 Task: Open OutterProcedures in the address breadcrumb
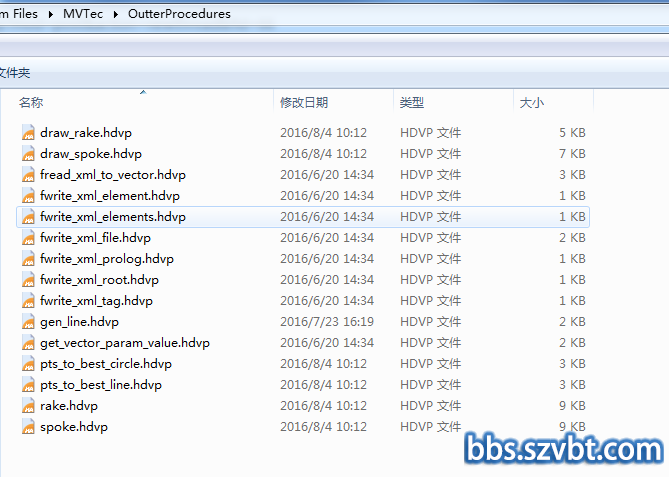[179, 14]
